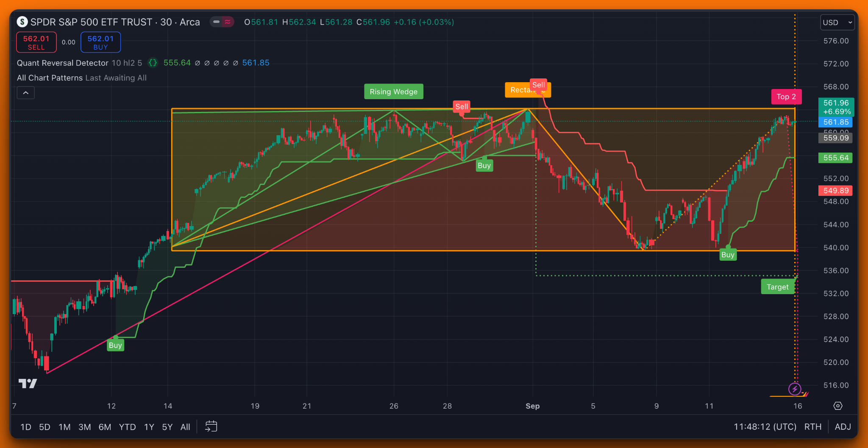
Task: Click the SPDR symbol logo icon
Action: (22, 22)
